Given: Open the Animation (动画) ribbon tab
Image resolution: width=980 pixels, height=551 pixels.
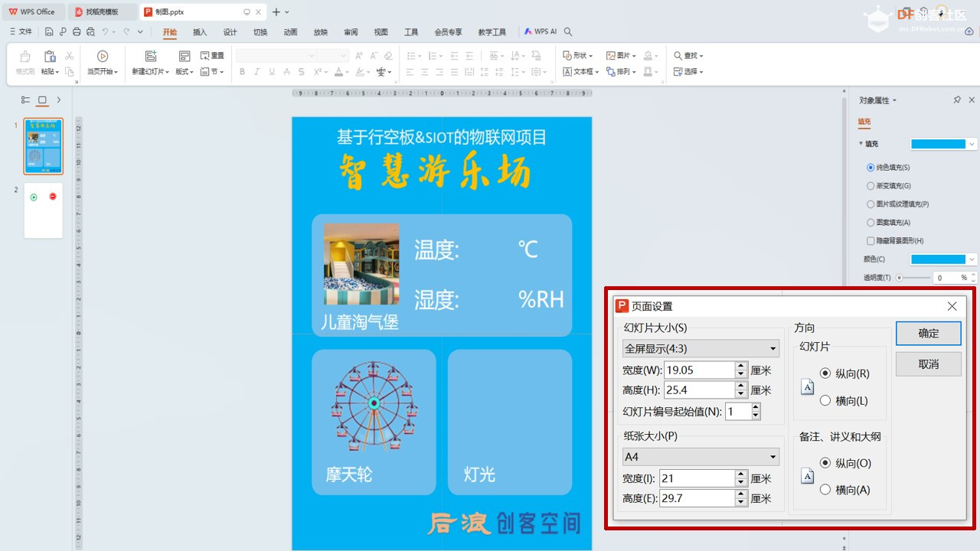Looking at the screenshot, I should coord(290,32).
